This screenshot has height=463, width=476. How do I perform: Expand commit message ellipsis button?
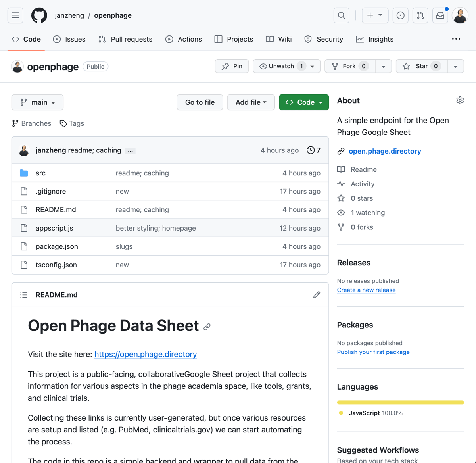pos(130,151)
